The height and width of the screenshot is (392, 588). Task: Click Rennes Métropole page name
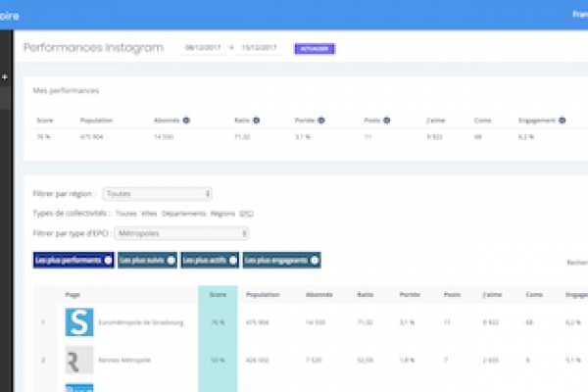point(124,360)
